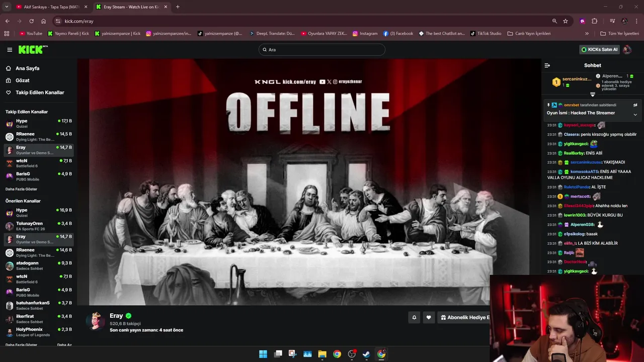Open BarisG channel in followed list
This screenshot has height=362, width=644.
(x=38, y=176)
